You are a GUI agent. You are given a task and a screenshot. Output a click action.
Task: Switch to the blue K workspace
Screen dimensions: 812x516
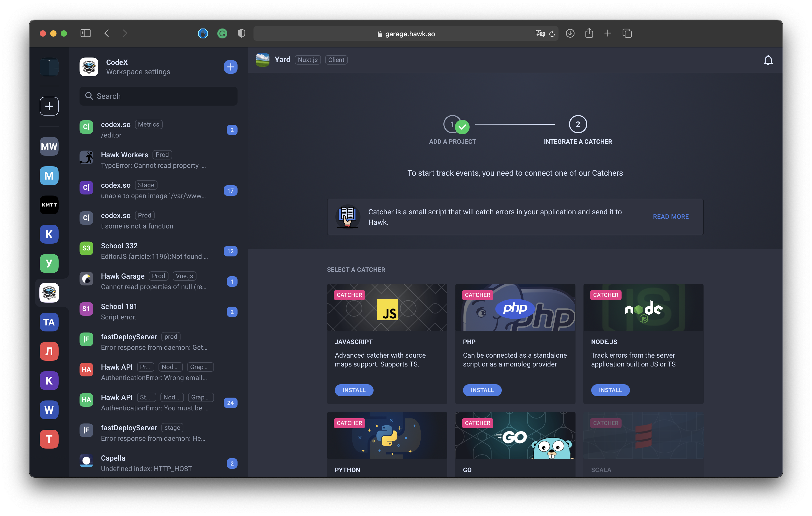[49, 234]
